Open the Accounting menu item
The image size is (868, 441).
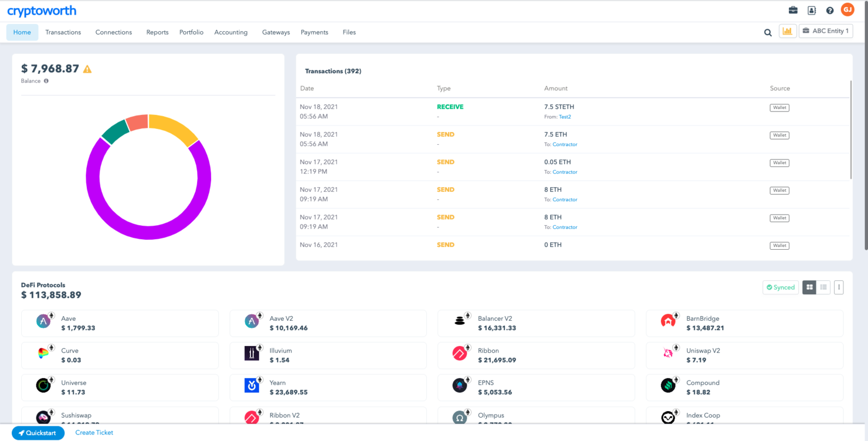(x=230, y=32)
